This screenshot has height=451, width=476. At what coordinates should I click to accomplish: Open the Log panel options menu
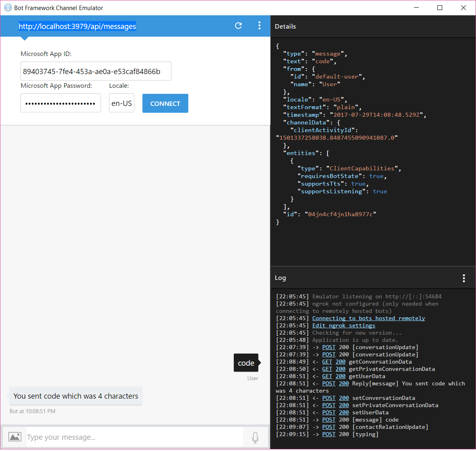click(x=464, y=277)
